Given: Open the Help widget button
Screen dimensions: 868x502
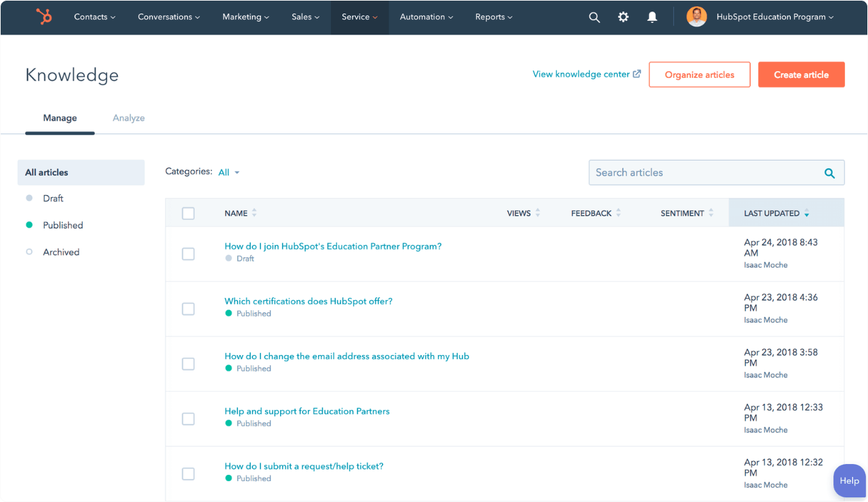Looking at the screenshot, I should [x=849, y=480].
